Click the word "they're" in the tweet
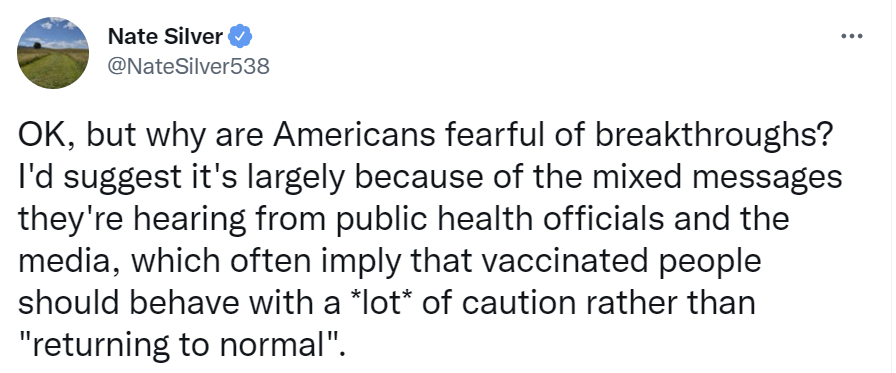Screen dimensions: 896x373 68,220
